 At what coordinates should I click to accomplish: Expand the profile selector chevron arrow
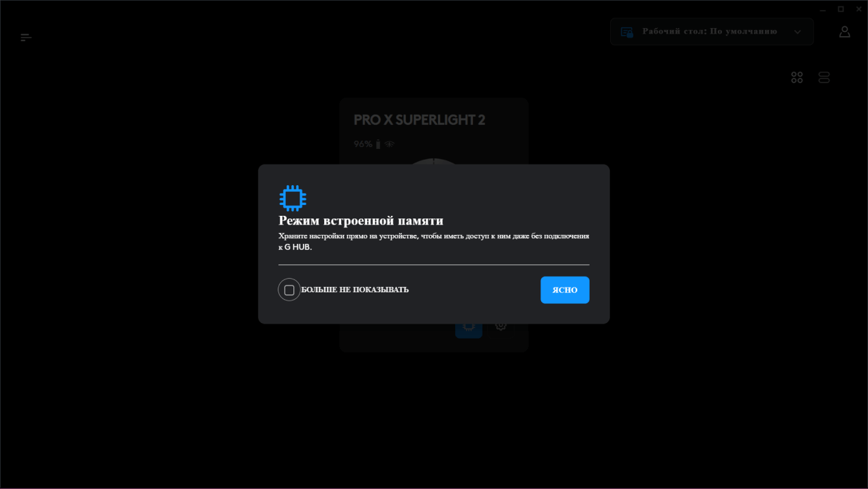[x=797, y=32]
